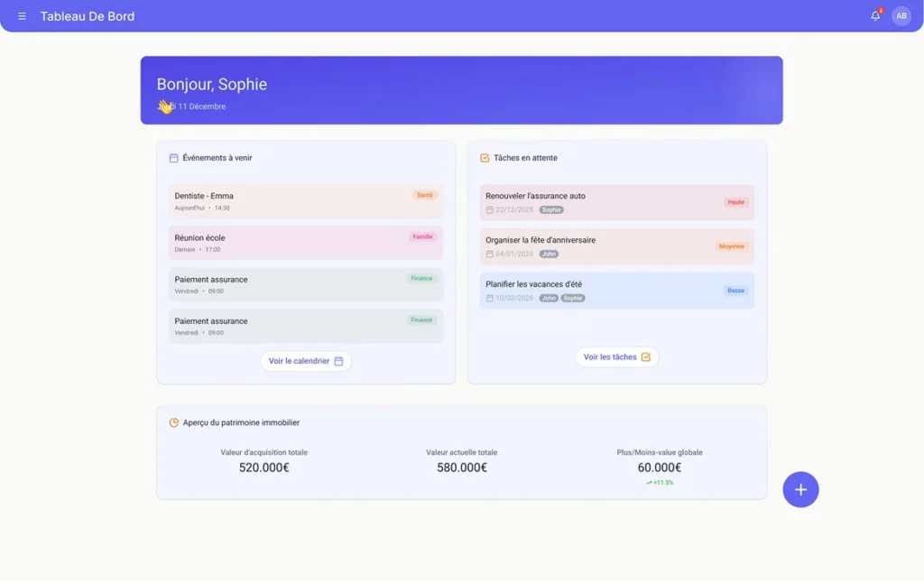Screen dimensions: 924x583
Task: Click the Basse priority badge
Action: point(735,291)
